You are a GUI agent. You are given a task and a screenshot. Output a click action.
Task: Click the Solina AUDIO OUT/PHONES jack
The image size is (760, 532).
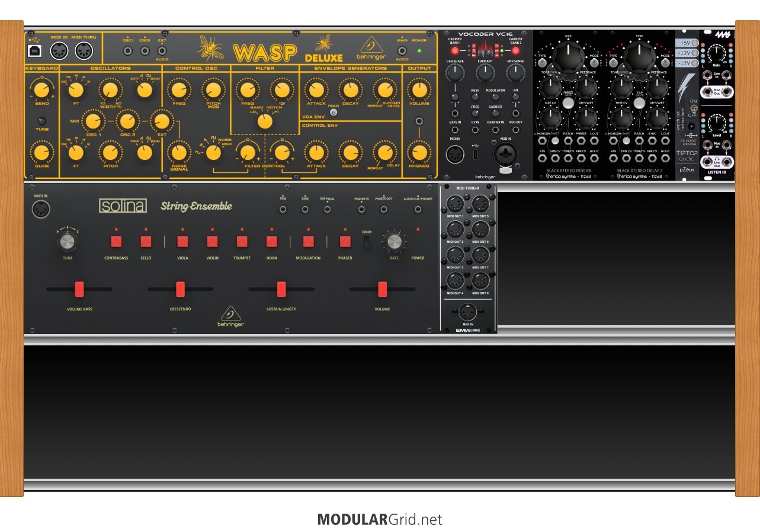point(418,210)
